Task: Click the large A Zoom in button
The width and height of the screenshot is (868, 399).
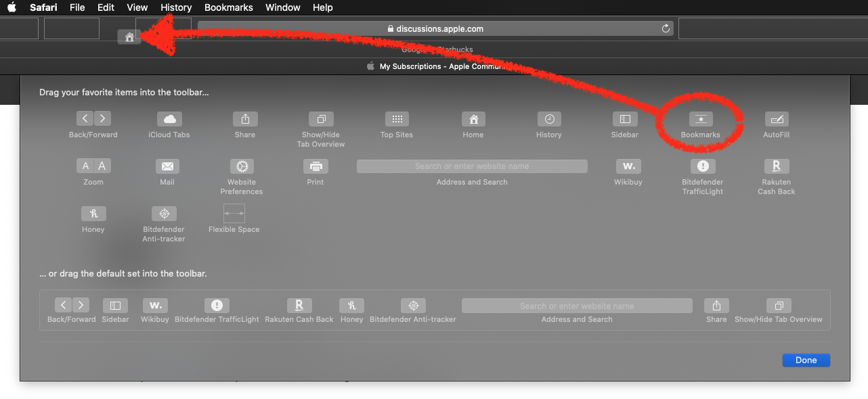Action: 102,166
